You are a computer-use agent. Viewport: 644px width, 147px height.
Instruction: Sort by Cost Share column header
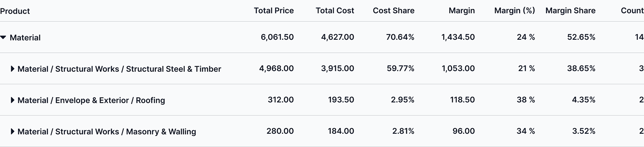pos(394,11)
